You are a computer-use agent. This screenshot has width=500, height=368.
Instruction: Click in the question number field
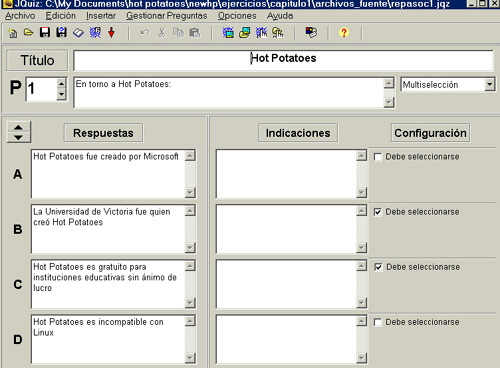tap(41, 89)
